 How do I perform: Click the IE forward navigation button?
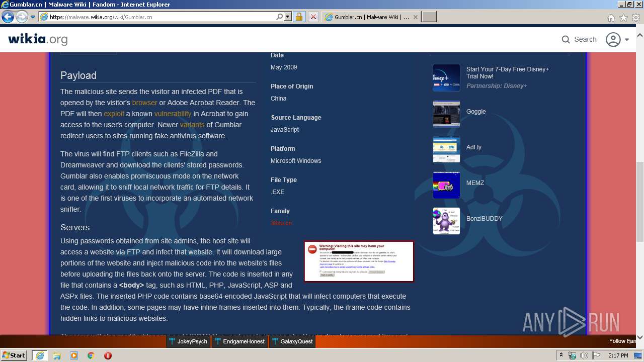click(x=22, y=17)
